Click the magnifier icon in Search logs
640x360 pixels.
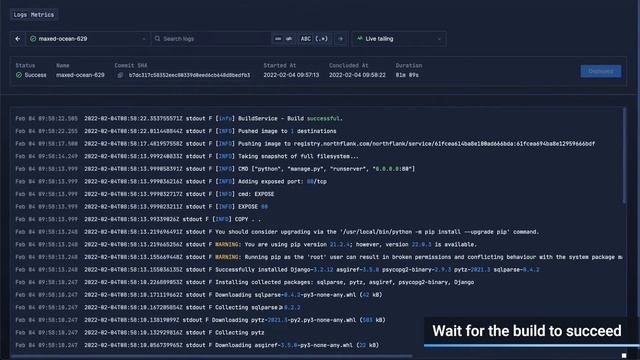[x=157, y=39]
